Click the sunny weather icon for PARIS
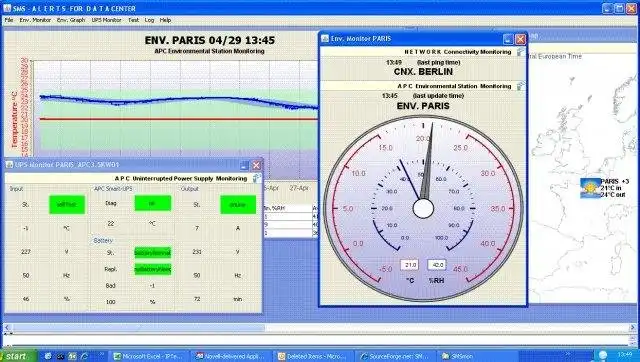 (590, 188)
